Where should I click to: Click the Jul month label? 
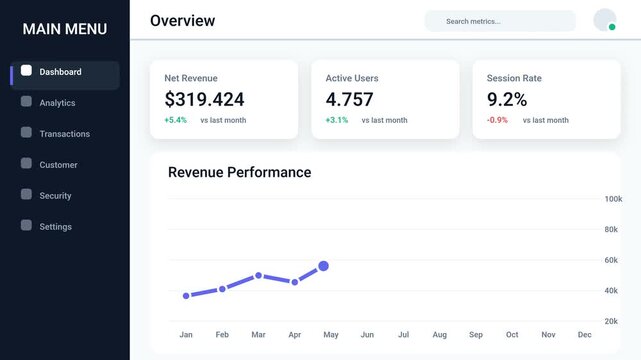[x=403, y=335]
